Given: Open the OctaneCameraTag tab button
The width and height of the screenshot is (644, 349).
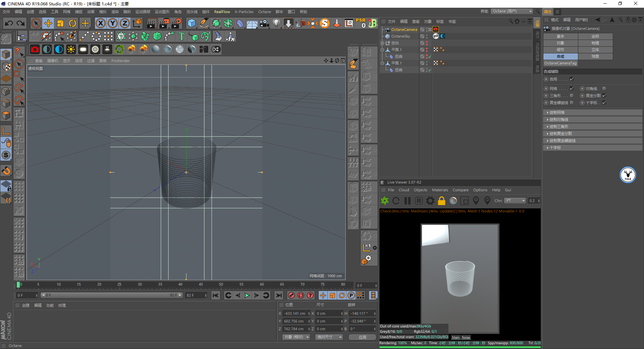Looking at the screenshot, I should click(560, 63).
